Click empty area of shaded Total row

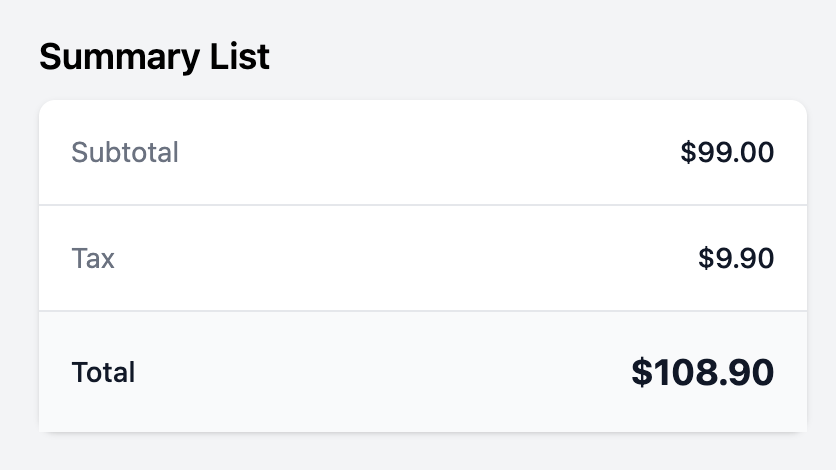[384, 372]
